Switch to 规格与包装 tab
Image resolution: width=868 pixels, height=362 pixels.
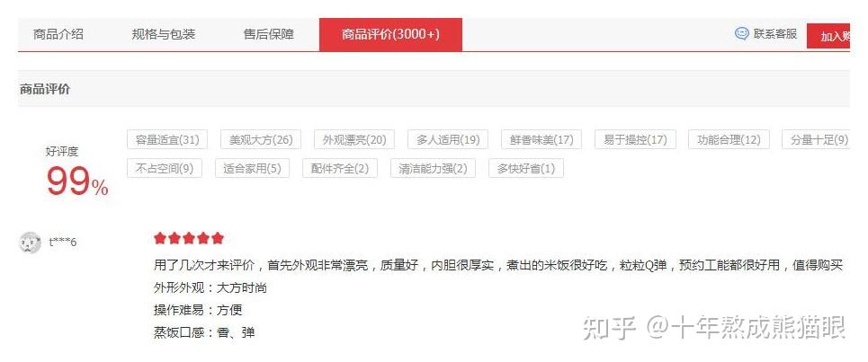tap(164, 34)
